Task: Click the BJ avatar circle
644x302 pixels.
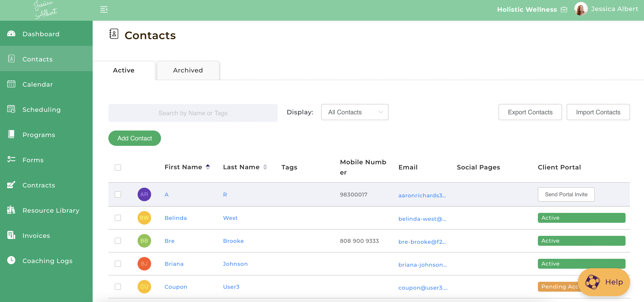Action: [x=144, y=264]
